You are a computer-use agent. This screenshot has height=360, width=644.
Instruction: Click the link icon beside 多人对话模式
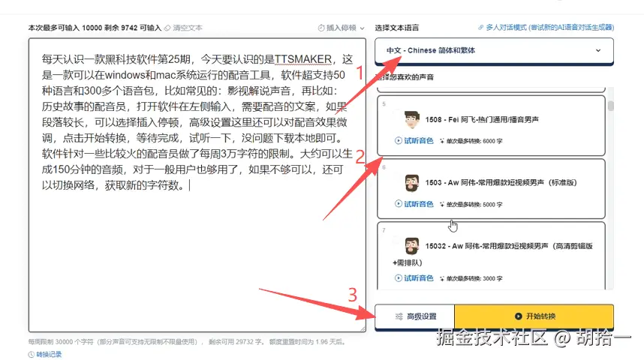(480, 28)
